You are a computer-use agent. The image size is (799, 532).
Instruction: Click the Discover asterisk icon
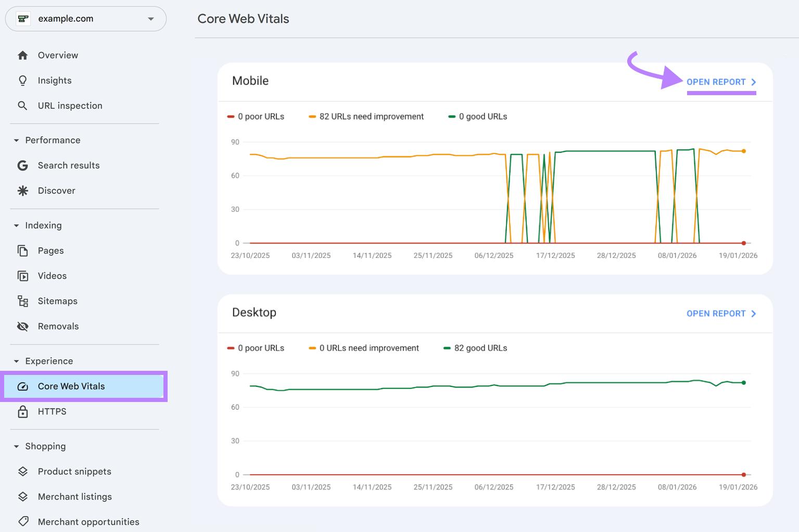tap(23, 190)
